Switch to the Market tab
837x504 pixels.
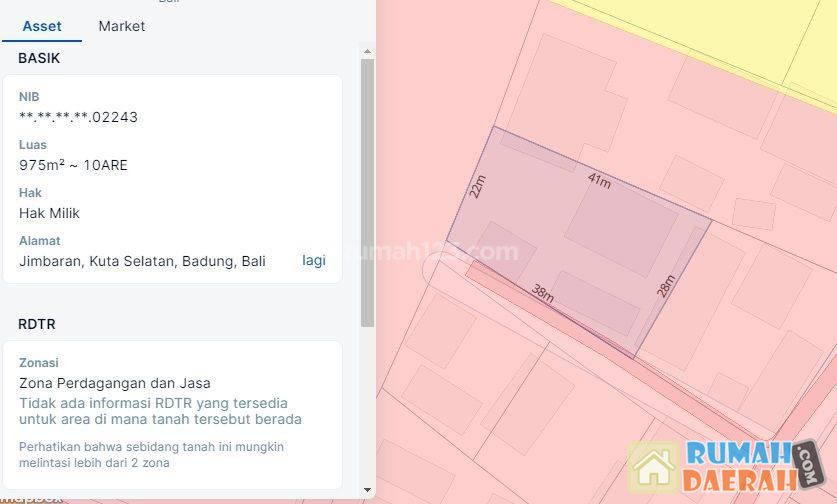coord(122,26)
